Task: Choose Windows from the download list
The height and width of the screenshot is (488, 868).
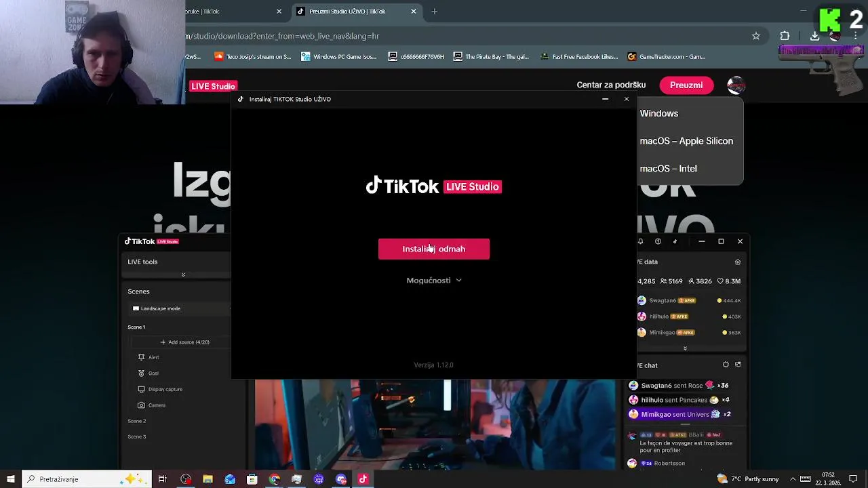Action: 659,113
